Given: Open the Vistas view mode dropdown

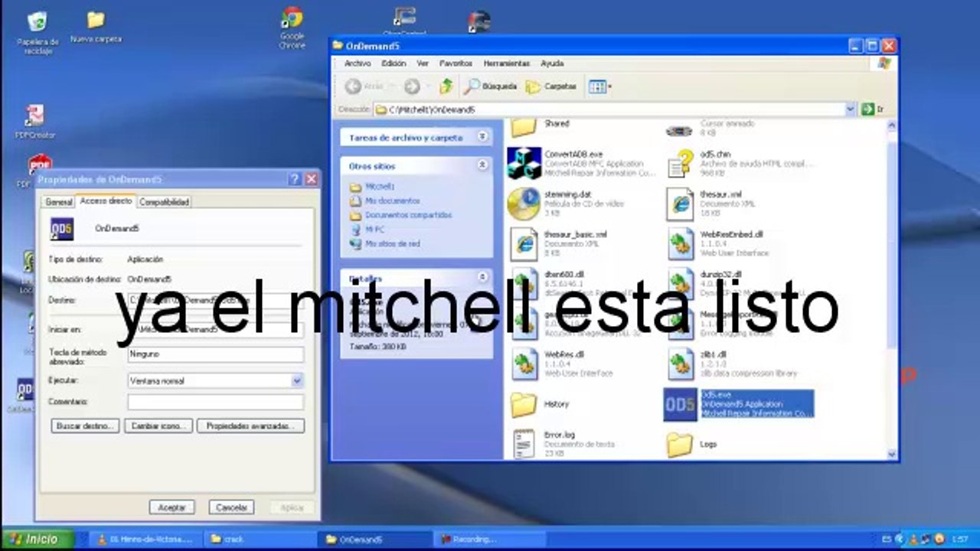Looking at the screenshot, I should (x=600, y=86).
